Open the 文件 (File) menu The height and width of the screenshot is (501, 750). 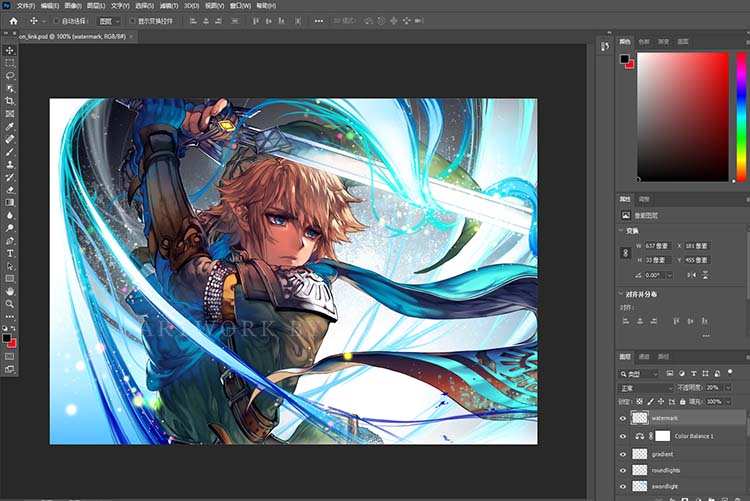[25, 5]
